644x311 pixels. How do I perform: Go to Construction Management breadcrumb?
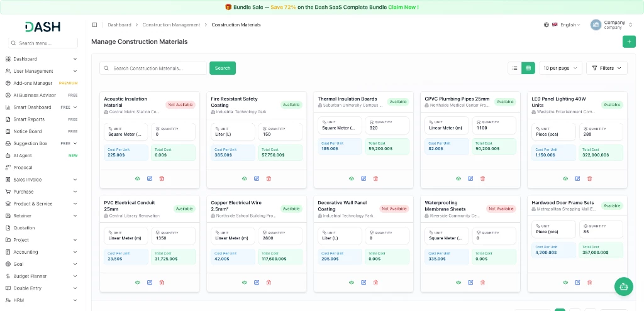[171, 25]
